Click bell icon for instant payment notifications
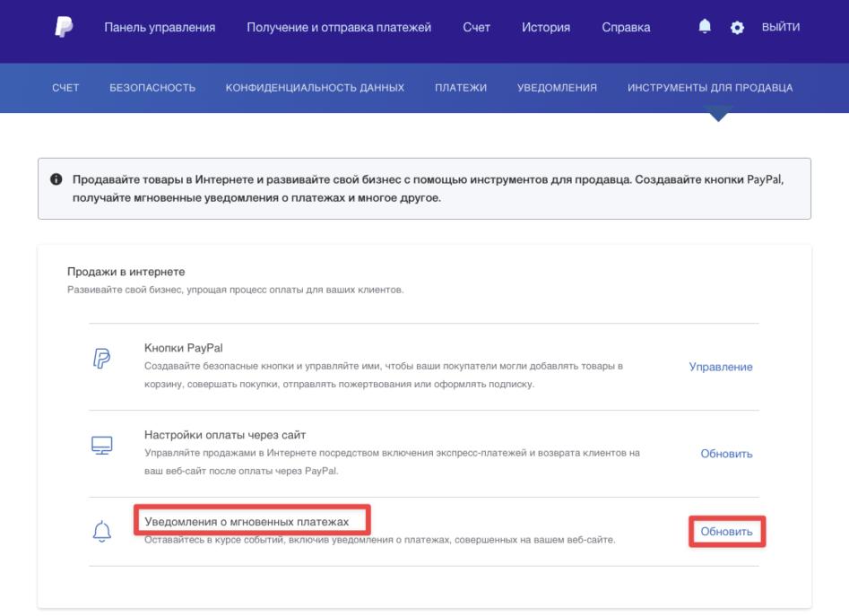Viewport: 849px width, 616px height. coord(102,532)
